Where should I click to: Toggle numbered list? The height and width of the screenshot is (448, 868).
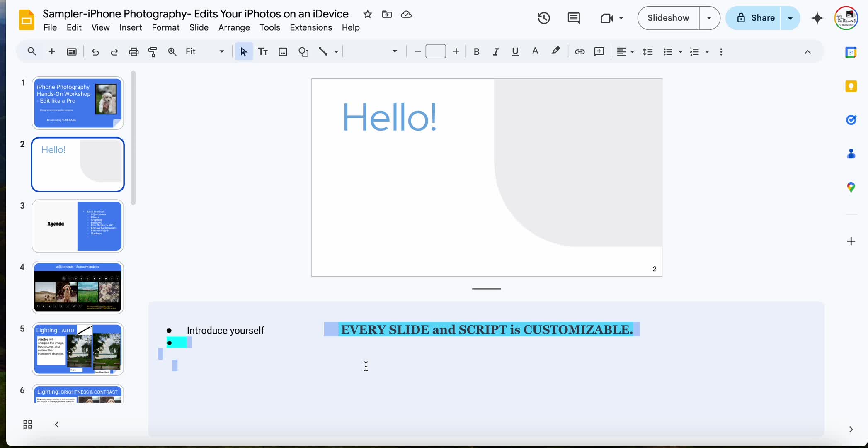click(694, 51)
